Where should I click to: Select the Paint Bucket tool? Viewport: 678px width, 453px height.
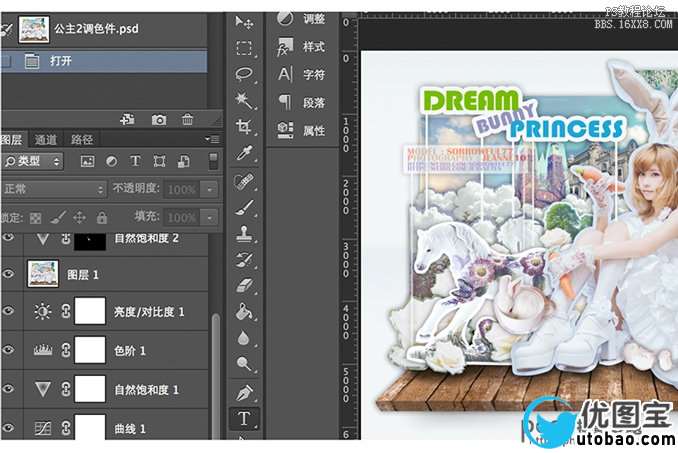[244, 312]
